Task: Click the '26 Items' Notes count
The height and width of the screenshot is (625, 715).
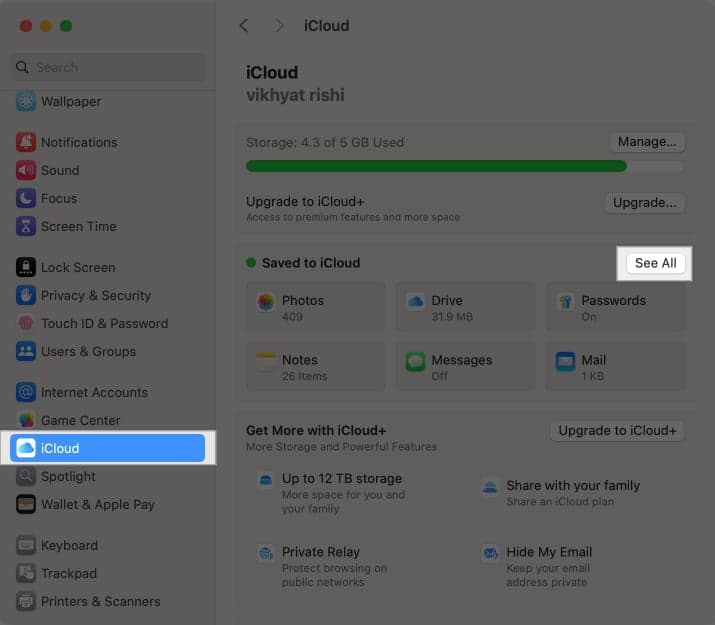Action: click(304, 376)
